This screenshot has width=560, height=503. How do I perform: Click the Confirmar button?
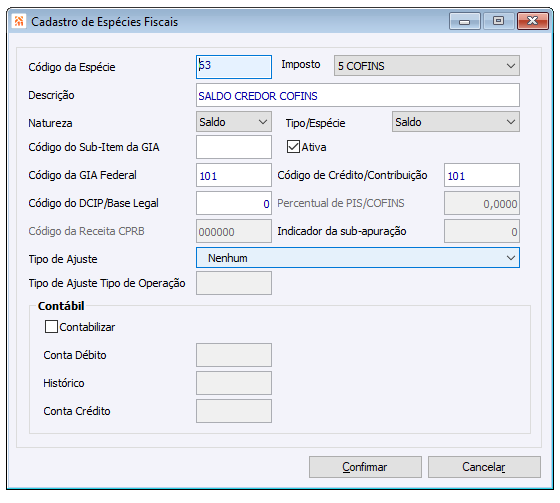[x=365, y=467]
